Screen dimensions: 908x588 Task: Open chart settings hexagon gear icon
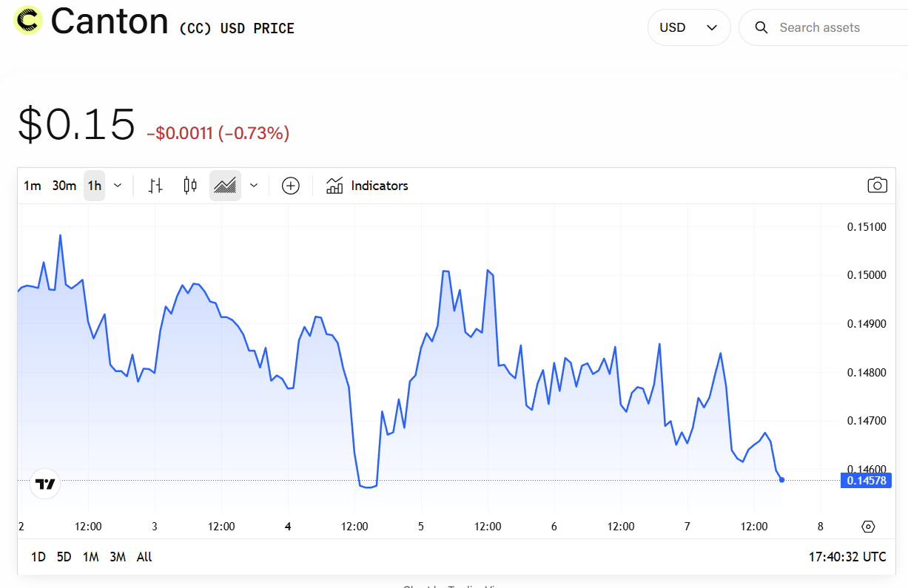[869, 527]
